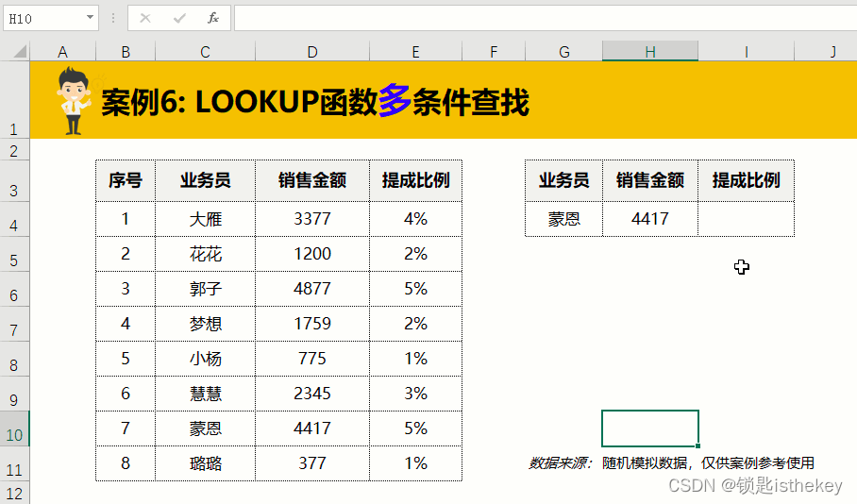Click the commission cell '4%'
This screenshot has width=857, height=504.
416,219
